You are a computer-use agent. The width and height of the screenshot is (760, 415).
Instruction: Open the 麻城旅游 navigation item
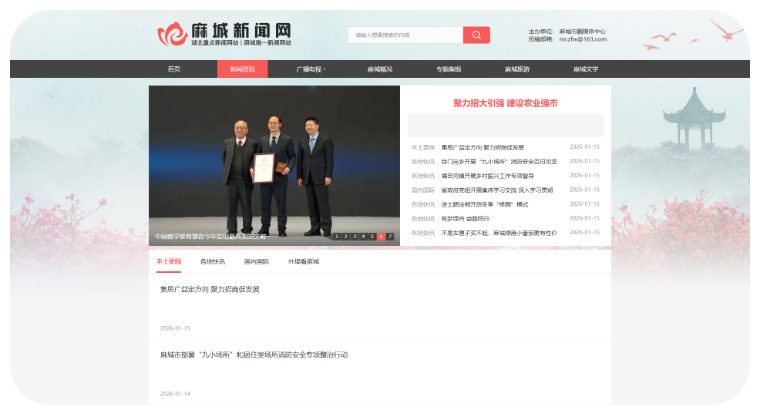pyautogui.click(x=517, y=69)
